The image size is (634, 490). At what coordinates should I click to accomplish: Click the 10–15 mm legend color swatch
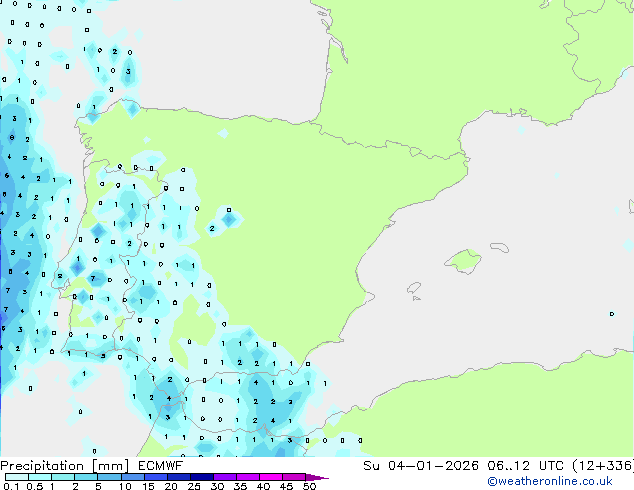[132, 477]
